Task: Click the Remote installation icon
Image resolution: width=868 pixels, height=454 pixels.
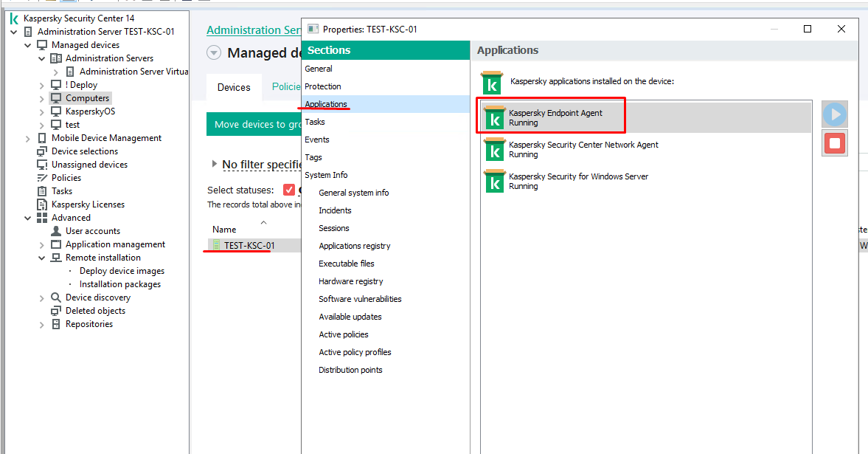Action: pyautogui.click(x=56, y=258)
